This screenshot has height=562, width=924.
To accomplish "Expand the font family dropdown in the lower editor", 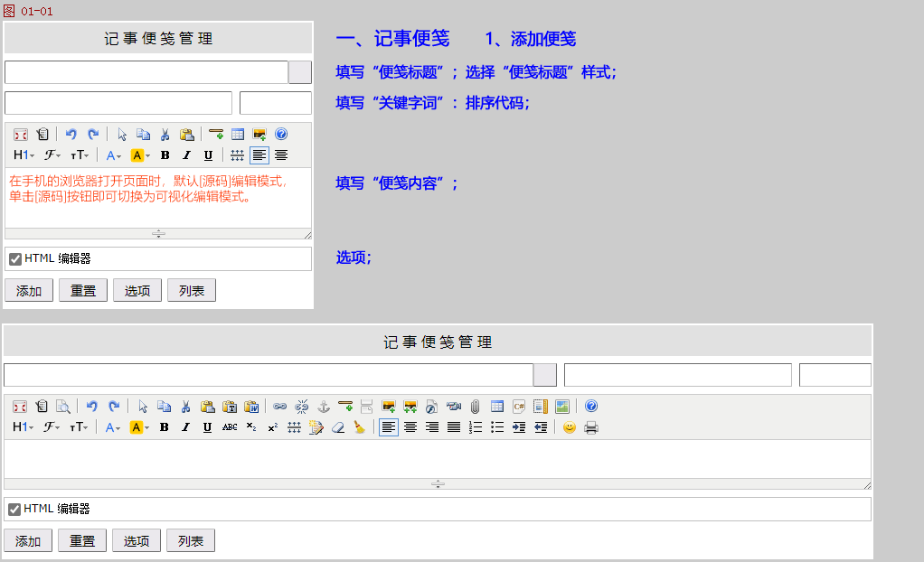I will [x=52, y=427].
